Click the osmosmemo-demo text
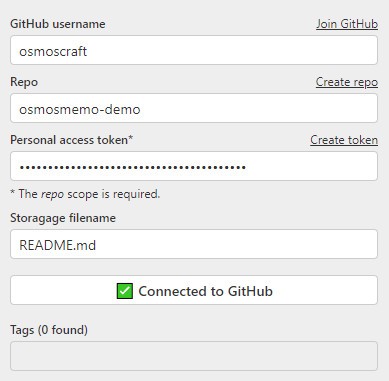389x381 pixels. [x=80, y=109]
